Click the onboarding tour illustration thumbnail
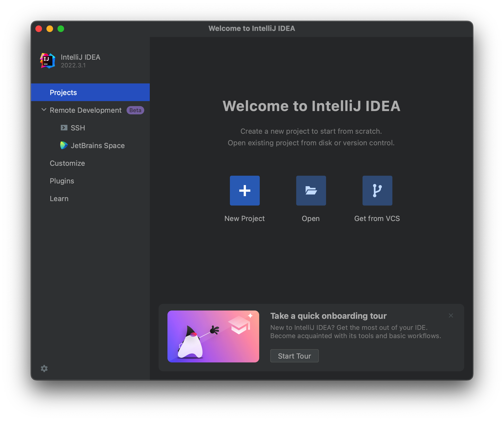 click(213, 336)
